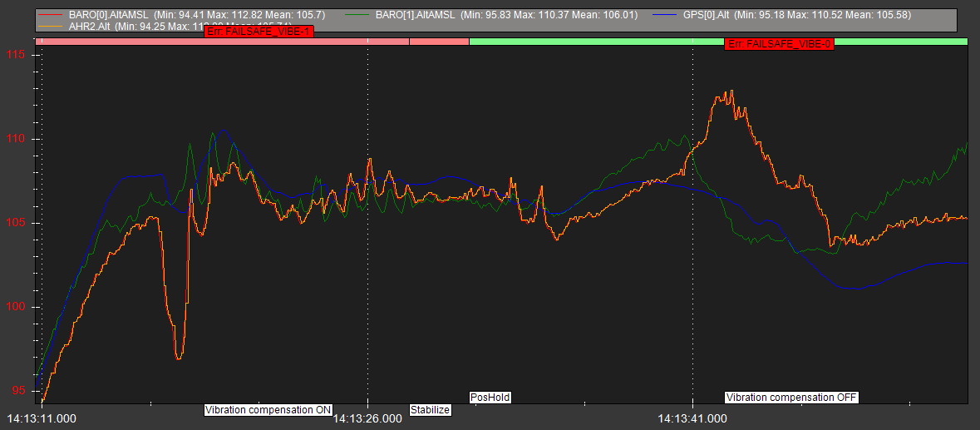Click the blue GPS[0] legend line swatch

tap(670, 15)
